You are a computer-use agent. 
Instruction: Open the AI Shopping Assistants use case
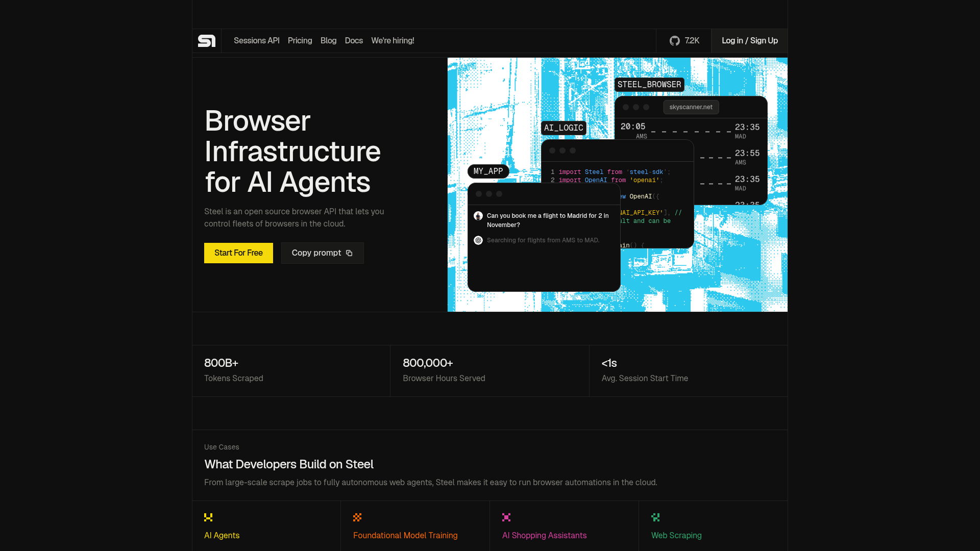[x=545, y=535]
